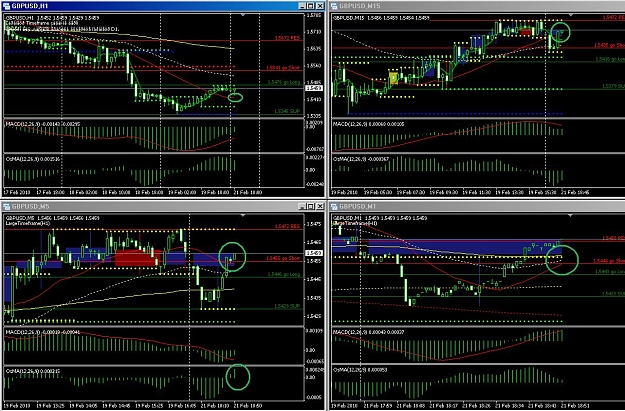The width and height of the screenshot is (625, 411).
Task: Click the 1.5429 SUP label in M5 chart
Action: tap(287, 306)
